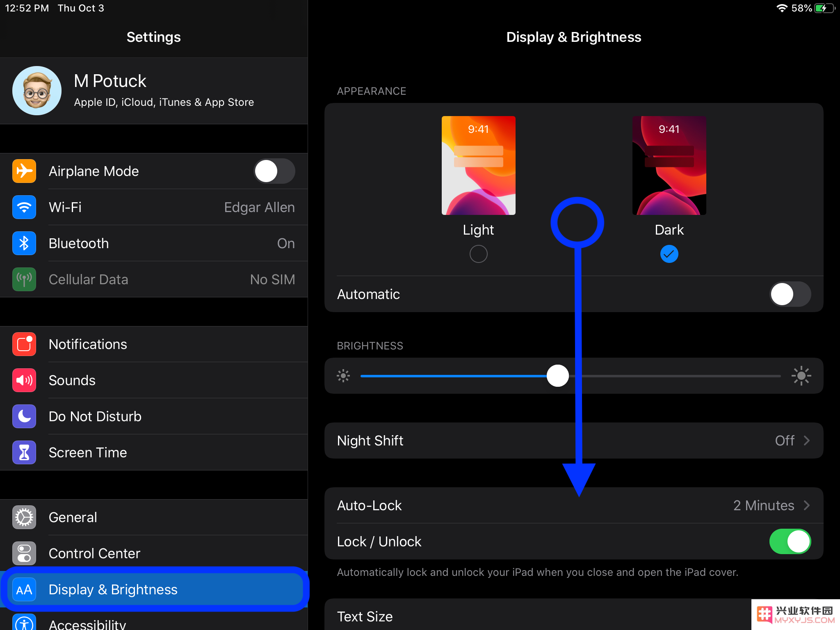The width and height of the screenshot is (840, 630).
Task: Tap the Edgar Allen network name
Action: 259,208
